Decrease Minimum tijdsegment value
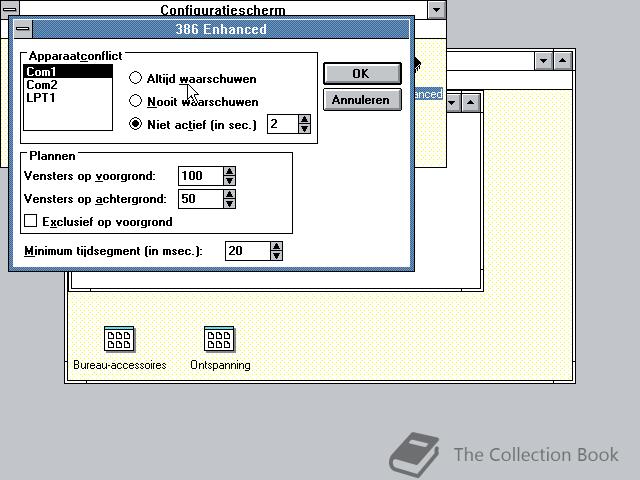 (x=276, y=256)
